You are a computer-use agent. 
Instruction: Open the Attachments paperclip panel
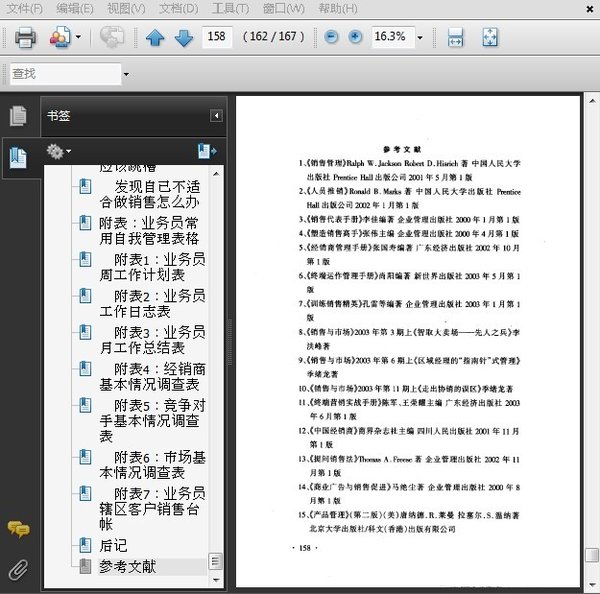[18, 570]
